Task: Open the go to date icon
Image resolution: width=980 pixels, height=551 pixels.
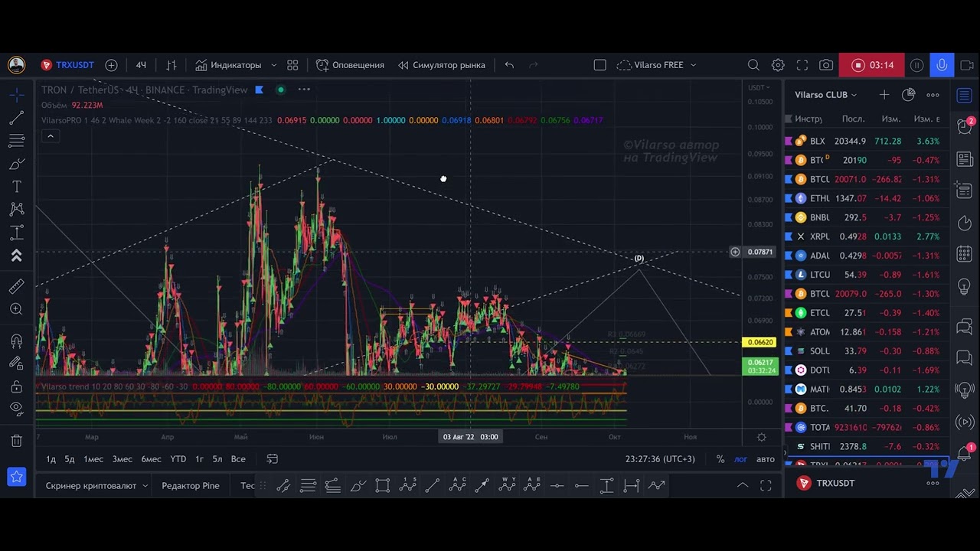Action: pos(272,459)
